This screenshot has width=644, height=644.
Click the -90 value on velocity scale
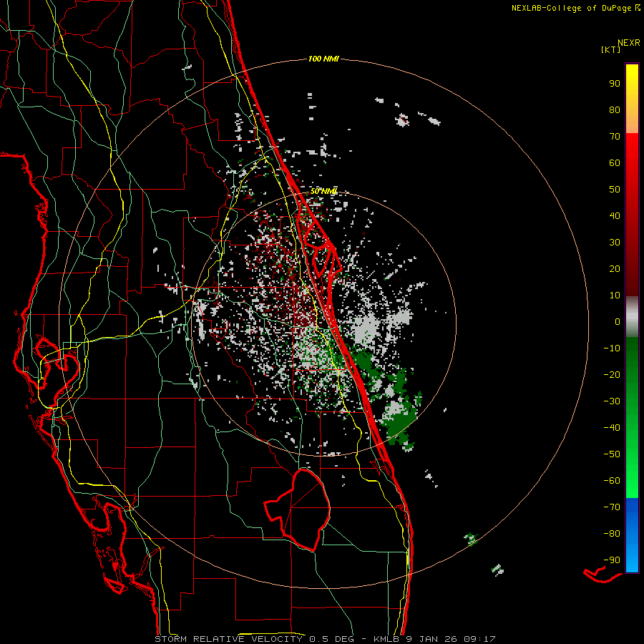click(612, 560)
